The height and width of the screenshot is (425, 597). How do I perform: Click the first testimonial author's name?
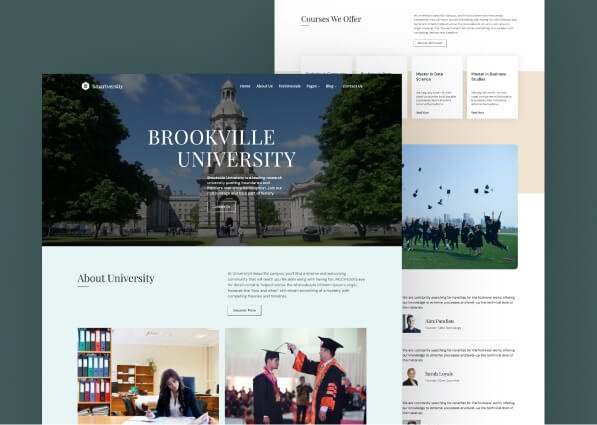tap(439, 321)
